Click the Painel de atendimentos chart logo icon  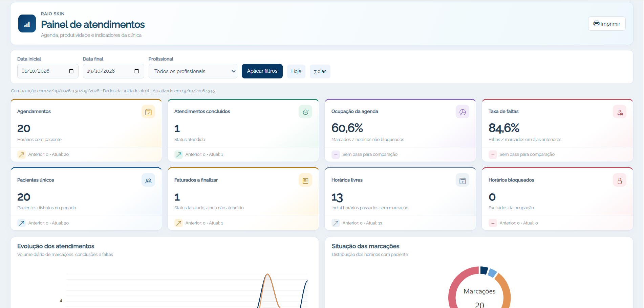pyautogui.click(x=27, y=24)
